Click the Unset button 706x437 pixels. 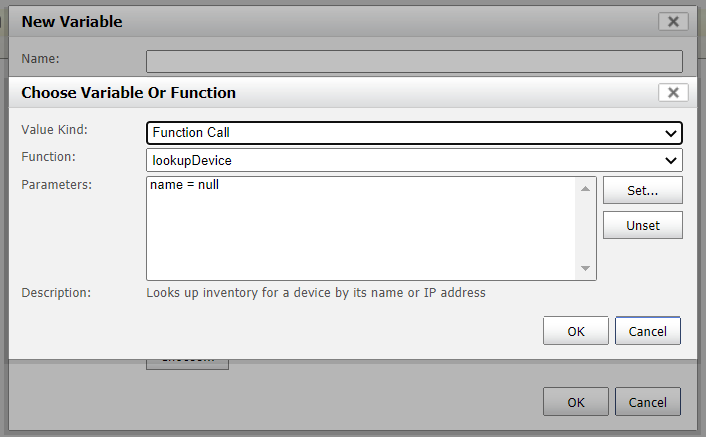click(643, 225)
